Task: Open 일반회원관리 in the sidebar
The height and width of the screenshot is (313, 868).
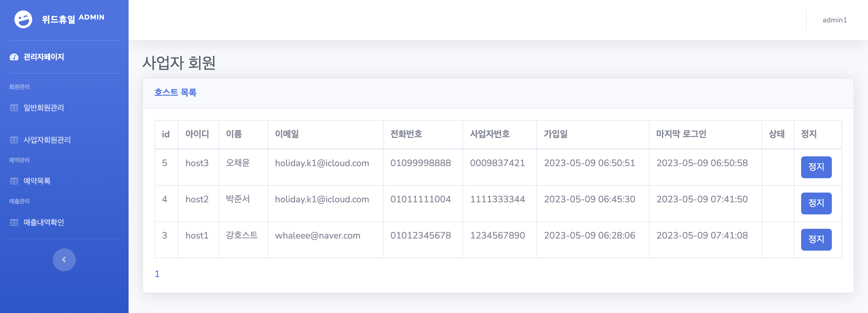Action: pyautogui.click(x=44, y=108)
